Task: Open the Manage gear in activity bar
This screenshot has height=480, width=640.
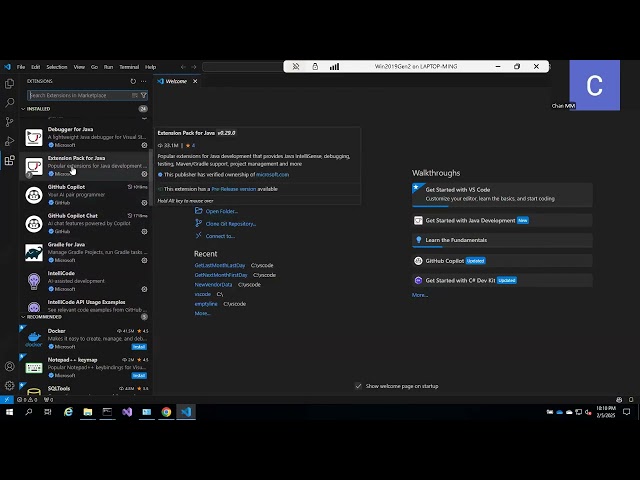Action: pyautogui.click(x=9, y=385)
